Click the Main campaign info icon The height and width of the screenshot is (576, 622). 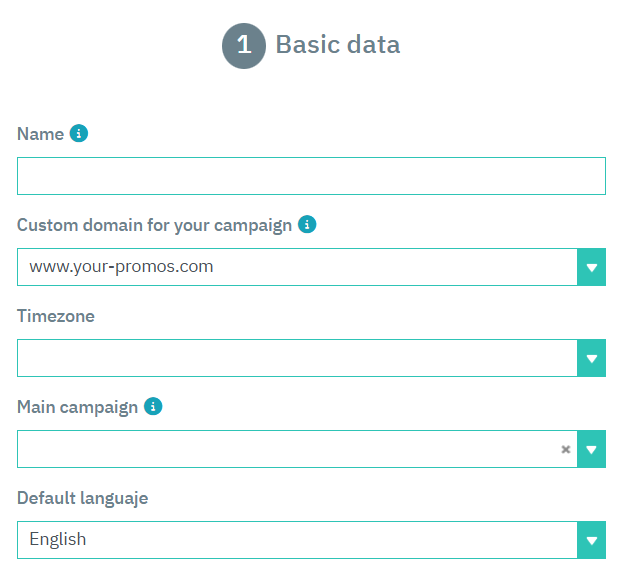pyautogui.click(x=153, y=406)
